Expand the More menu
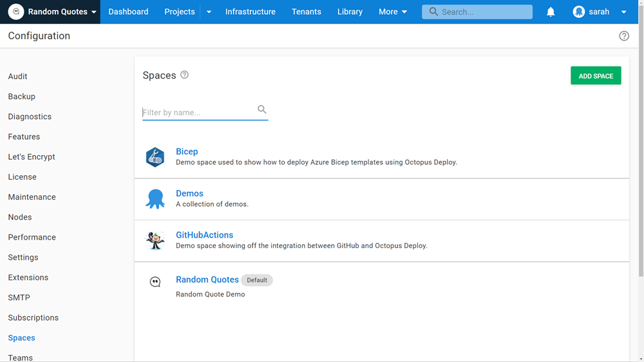 (393, 12)
